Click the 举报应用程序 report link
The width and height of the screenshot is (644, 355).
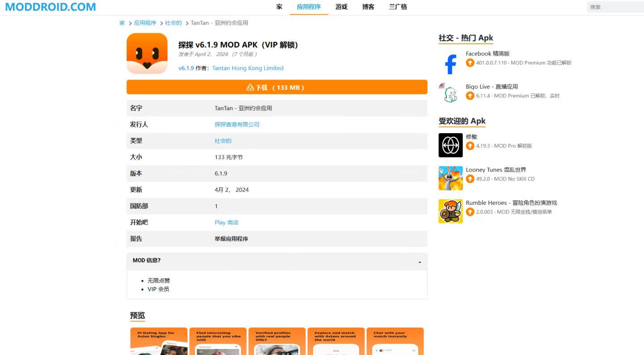pos(231,239)
